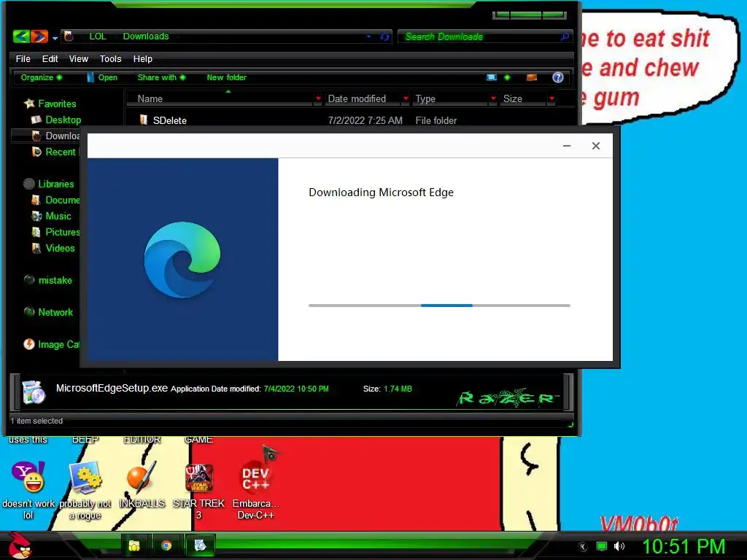Open the STAR TREK 3 desktop icon

[x=198, y=492]
